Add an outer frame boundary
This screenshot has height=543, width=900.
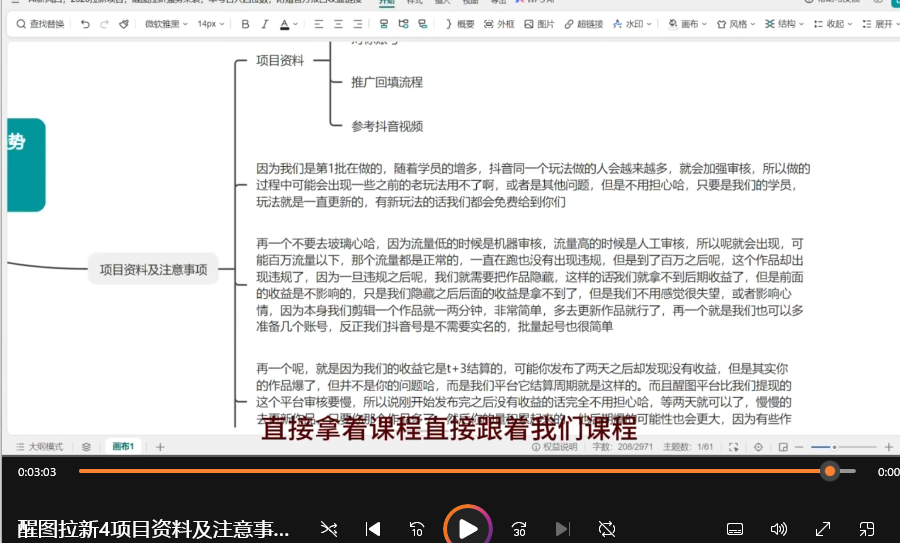point(499,24)
